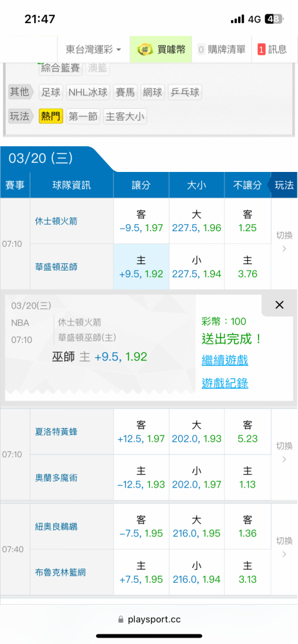
Task: Pick 客 -9.5 spread for 休士頓火箭
Action: [x=141, y=221]
